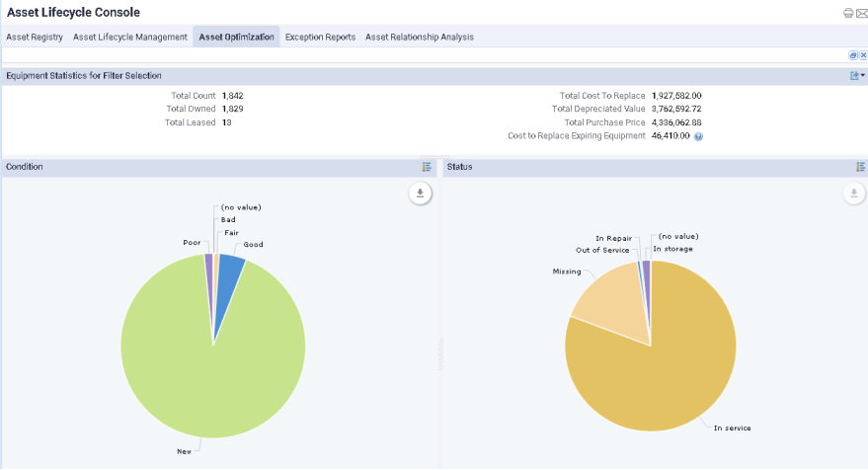Click the splitter handle between the two charts
868x470 pixels.
point(439,354)
